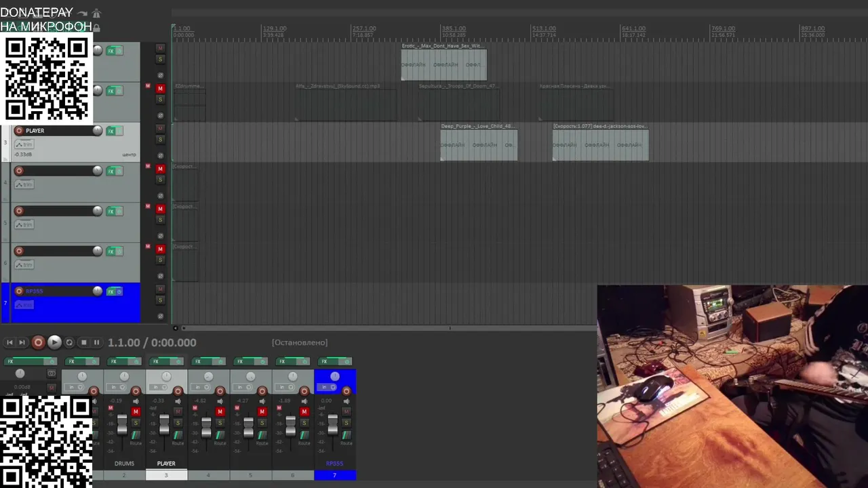Arm track 5 in track panel
This screenshot has height=488, width=868.
[19, 211]
